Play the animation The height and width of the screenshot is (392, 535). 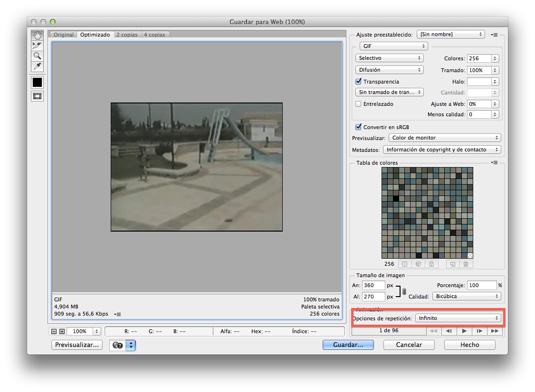pos(464,331)
